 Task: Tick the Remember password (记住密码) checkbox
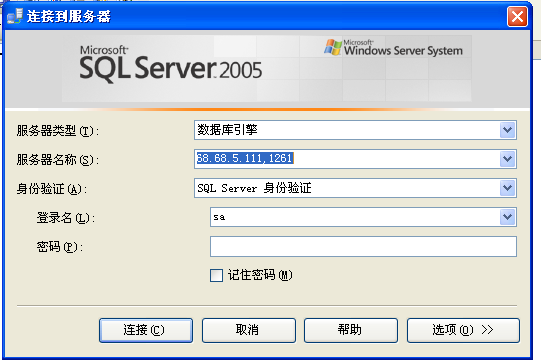[x=216, y=275]
